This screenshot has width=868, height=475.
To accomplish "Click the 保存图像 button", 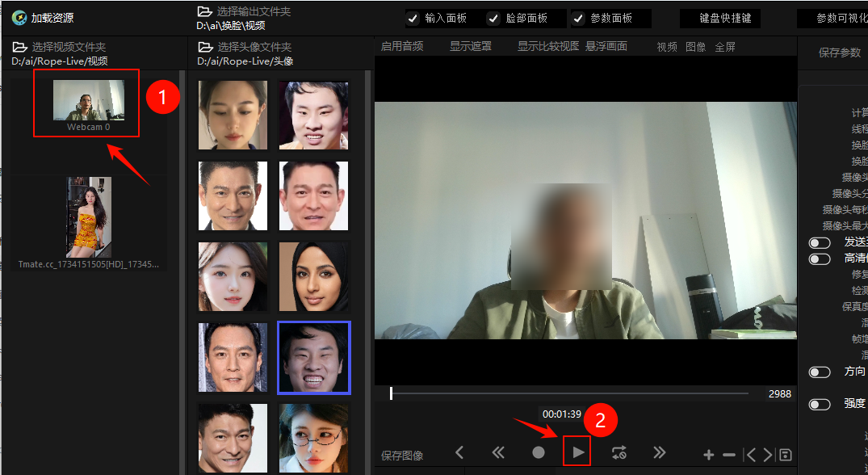I will click(x=402, y=456).
